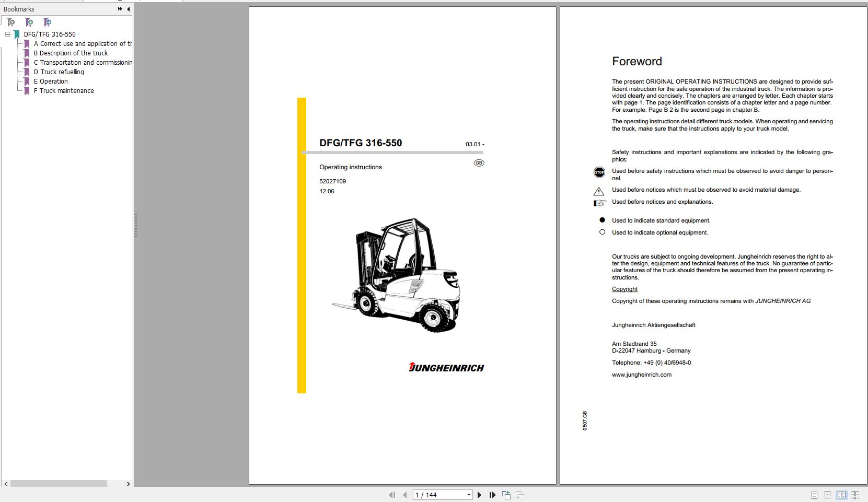
Task: Click the first page navigation arrow
Action: click(x=392, y=495)
